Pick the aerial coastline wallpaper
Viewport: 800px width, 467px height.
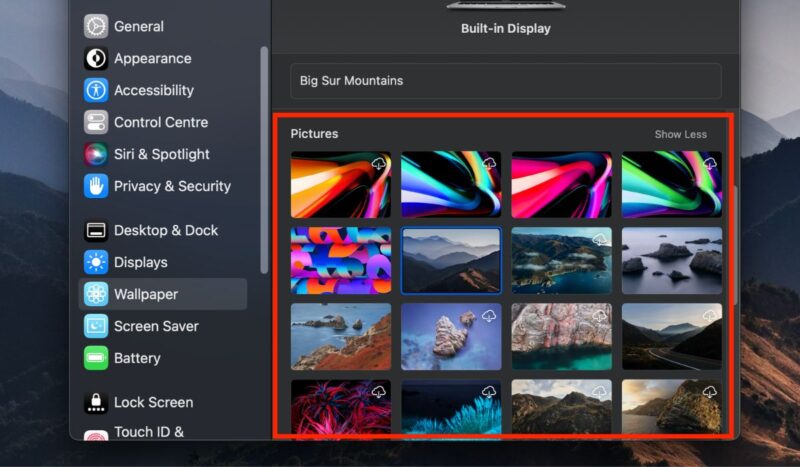click(x=561, y=261)
